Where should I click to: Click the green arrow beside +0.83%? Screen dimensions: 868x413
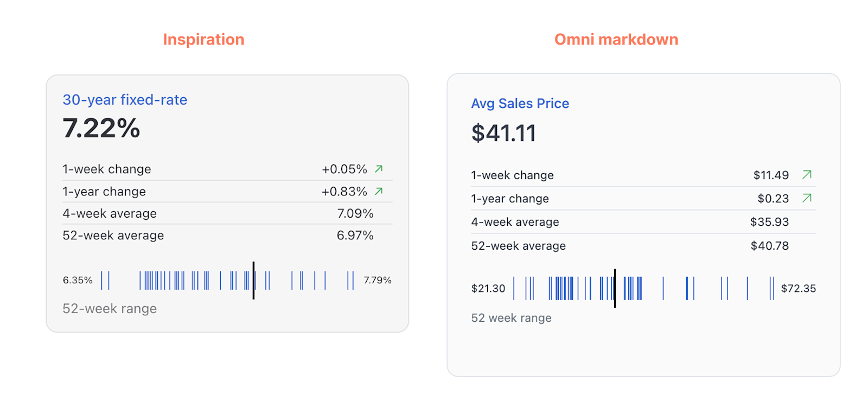pyautogui.click(x=379, y=191)
